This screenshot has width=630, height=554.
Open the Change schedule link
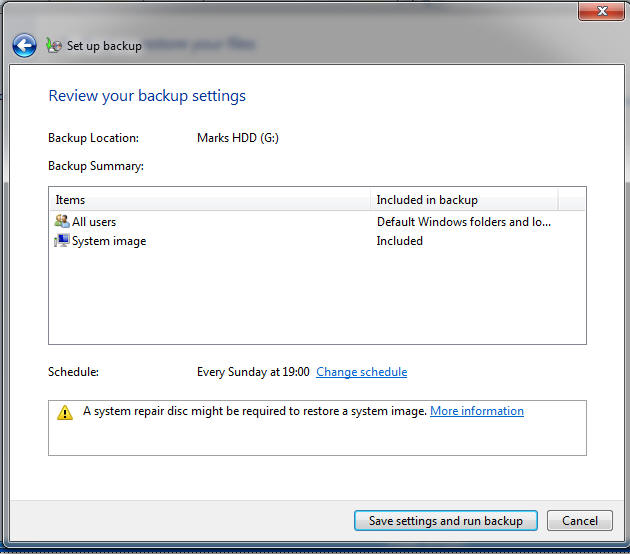pos(361,372)
